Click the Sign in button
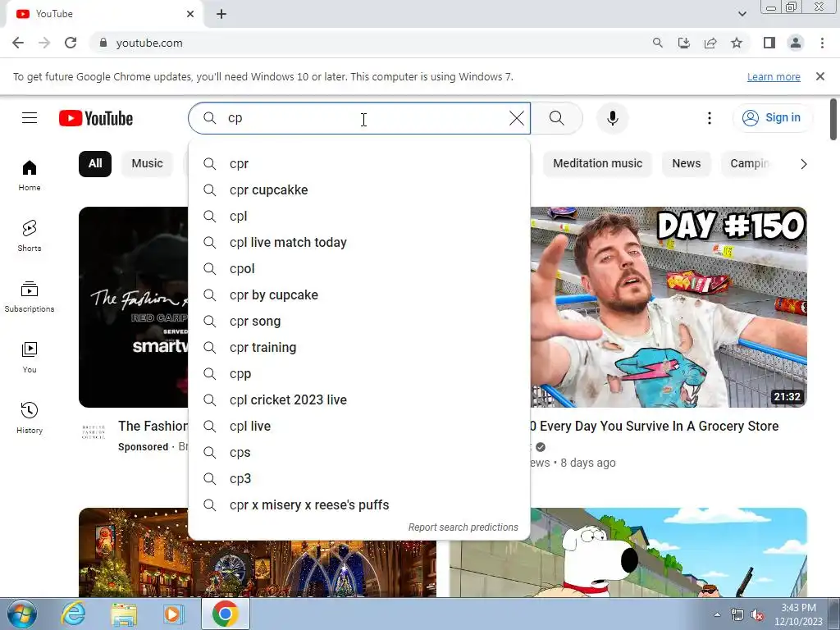Viewport: 840px width, 630px height. pyautogui.click(x=771, y=118)
